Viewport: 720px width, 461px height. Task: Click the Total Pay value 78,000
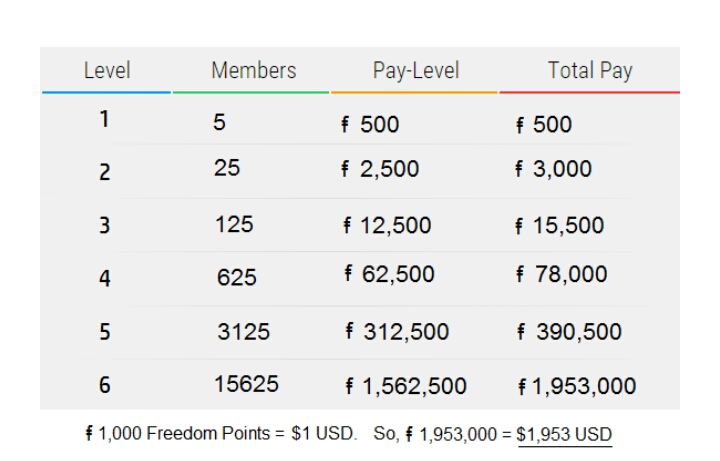(x=568, y=275)
